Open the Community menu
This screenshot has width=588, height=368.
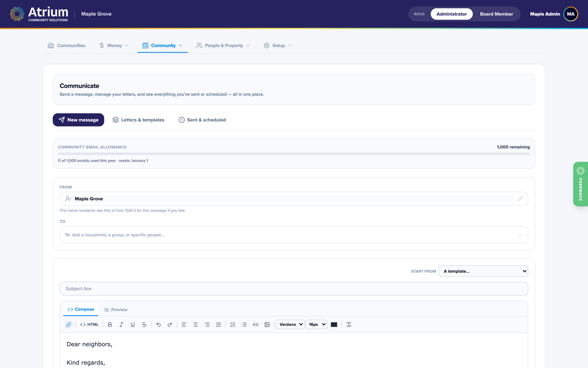162,46
